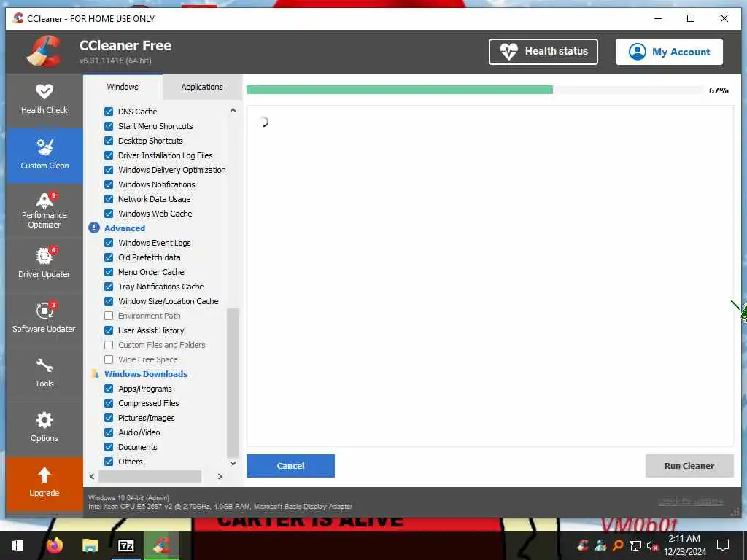Open 7-Zip from the taskbar
Screen dimensions: 747x560
tap(125, 545)
